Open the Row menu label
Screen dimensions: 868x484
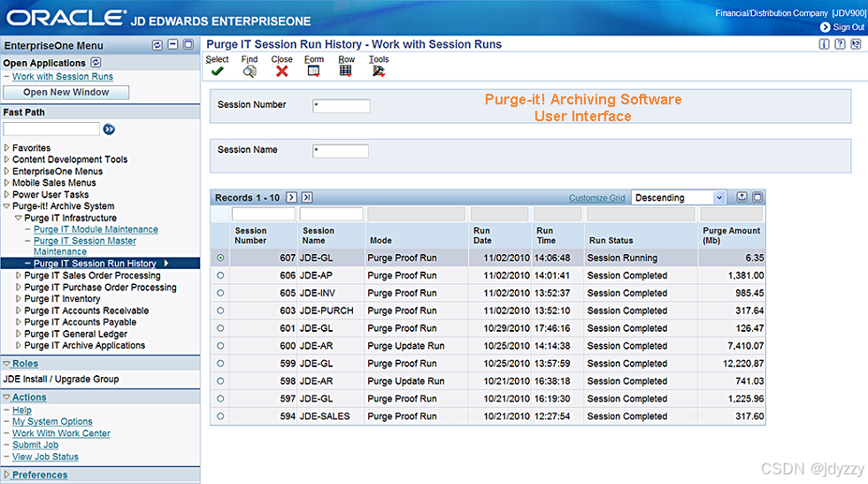tap(347, 59)
